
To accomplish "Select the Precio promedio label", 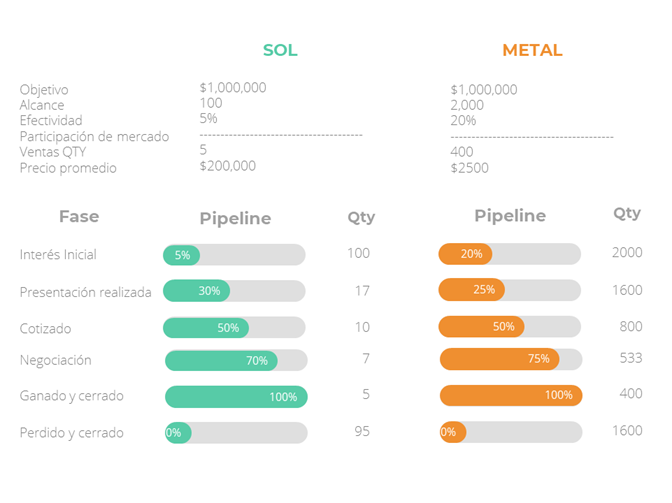I will pyautogui.click(x=68, y=168).
